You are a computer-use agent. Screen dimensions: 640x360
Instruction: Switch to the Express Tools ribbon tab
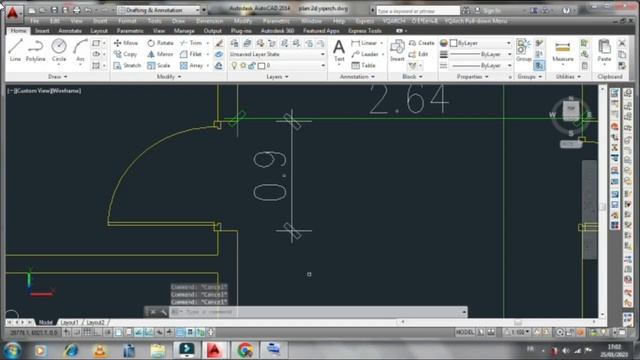[364, 31]
